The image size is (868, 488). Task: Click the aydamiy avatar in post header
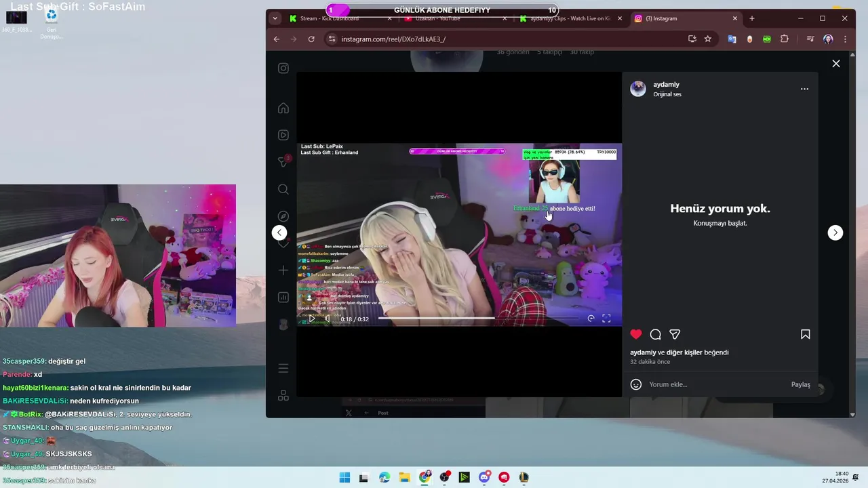pos(638,89)
